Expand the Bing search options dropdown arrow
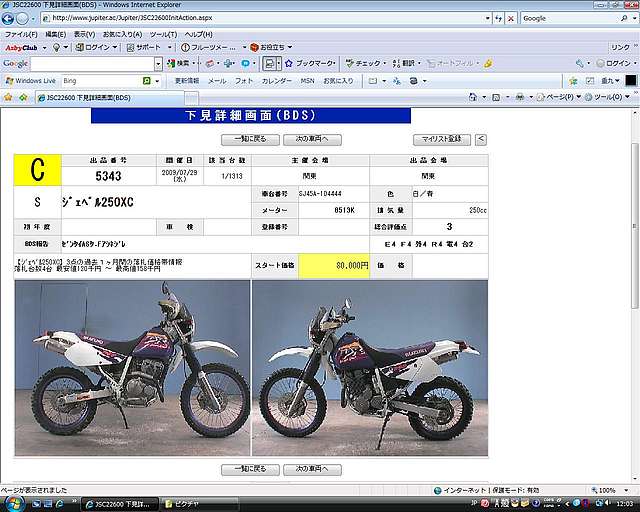640x512 pixels. point(157,81)
